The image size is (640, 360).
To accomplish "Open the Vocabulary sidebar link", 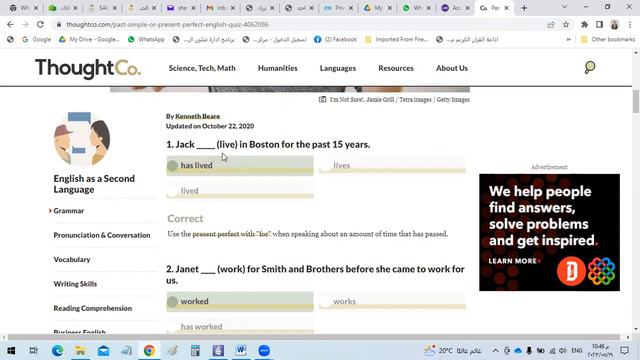I will 72,259.
